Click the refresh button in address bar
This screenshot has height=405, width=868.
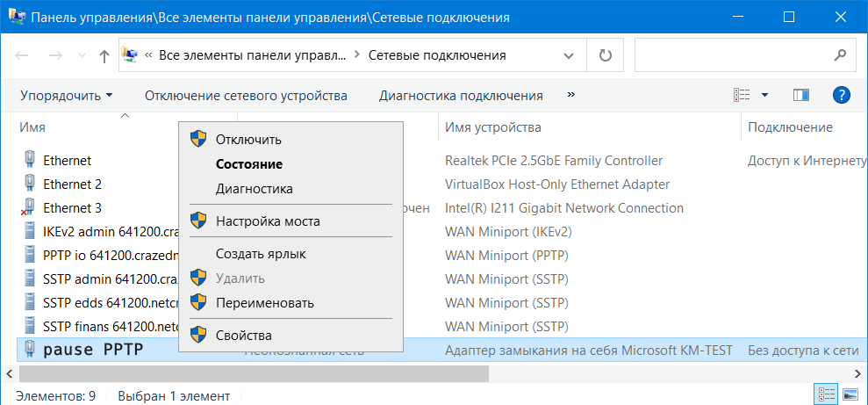click(605, 55)
